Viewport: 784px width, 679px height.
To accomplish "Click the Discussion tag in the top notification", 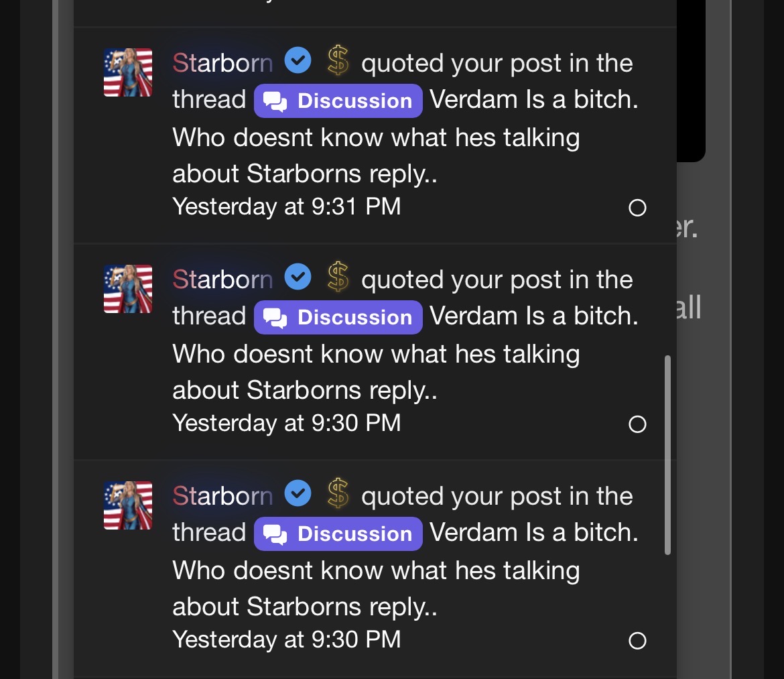I will pos(338,101).
